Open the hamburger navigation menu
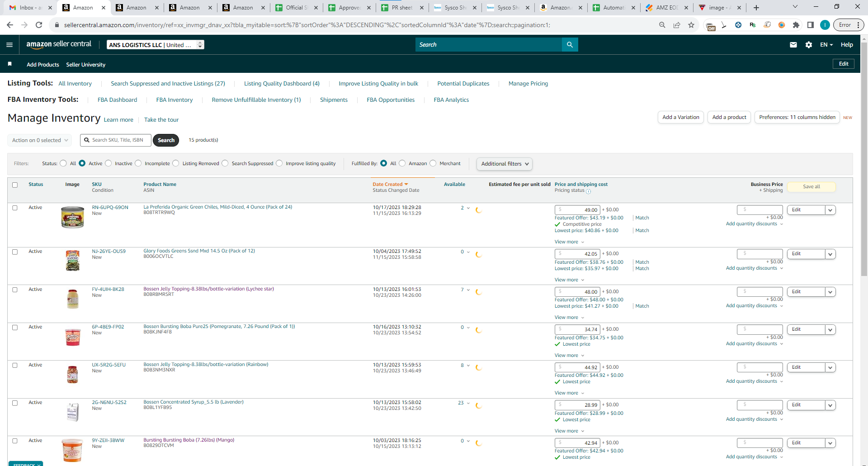The width and height of the screenshot is (868, 466). tap(9, 45)
